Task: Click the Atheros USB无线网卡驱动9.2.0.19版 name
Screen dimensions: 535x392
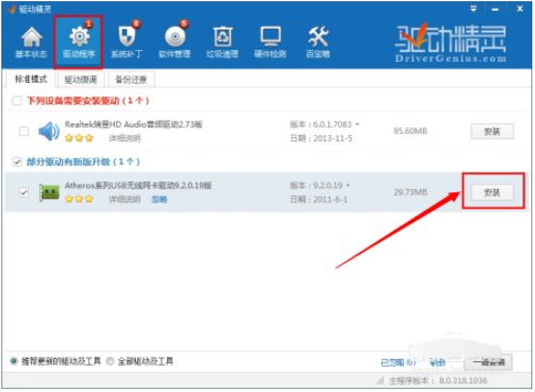Action: point(138,185)
